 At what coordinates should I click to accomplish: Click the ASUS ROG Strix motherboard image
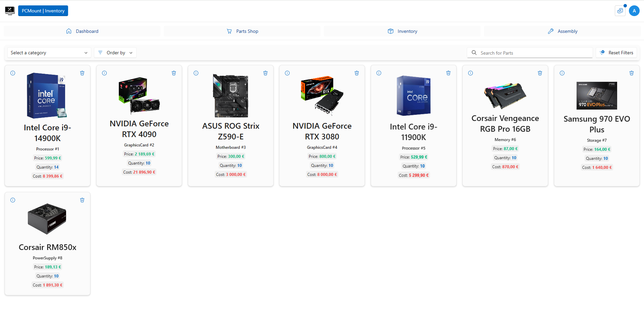click(x=231, y=96)
